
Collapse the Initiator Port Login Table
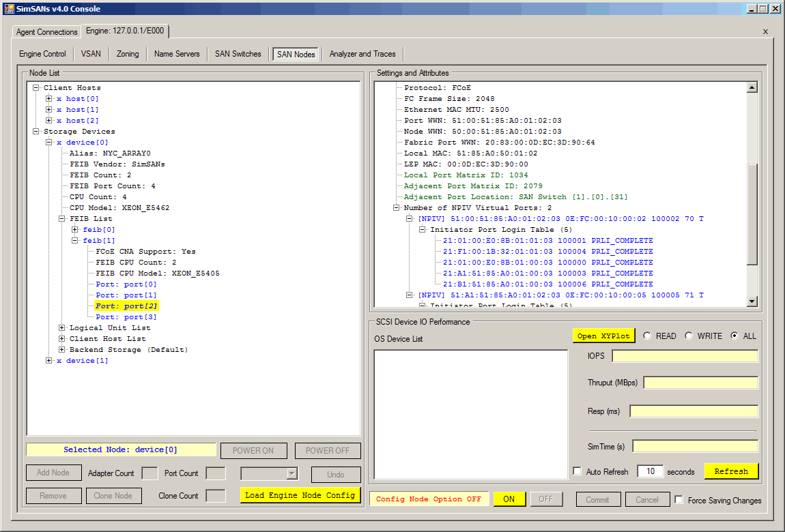click(423, 230)
